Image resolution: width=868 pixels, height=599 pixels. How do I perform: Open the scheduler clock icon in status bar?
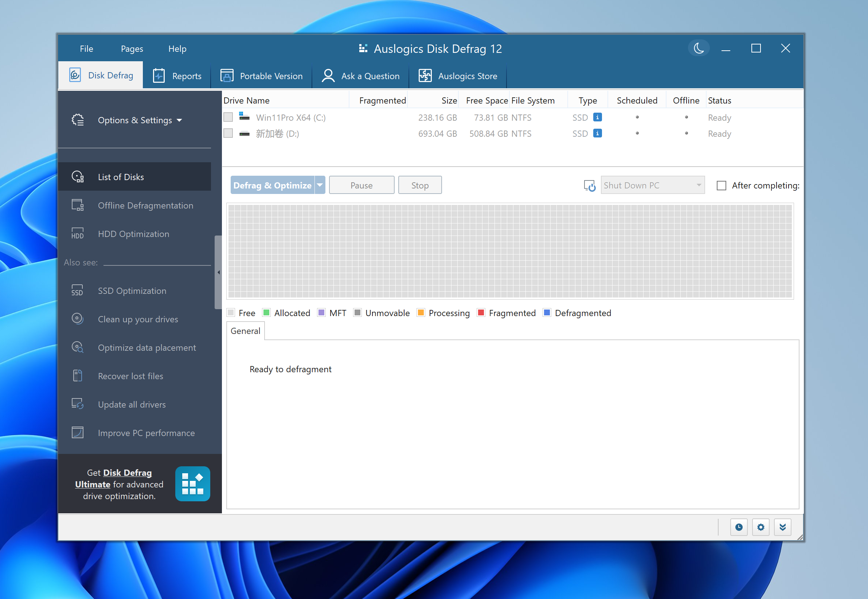739,527
